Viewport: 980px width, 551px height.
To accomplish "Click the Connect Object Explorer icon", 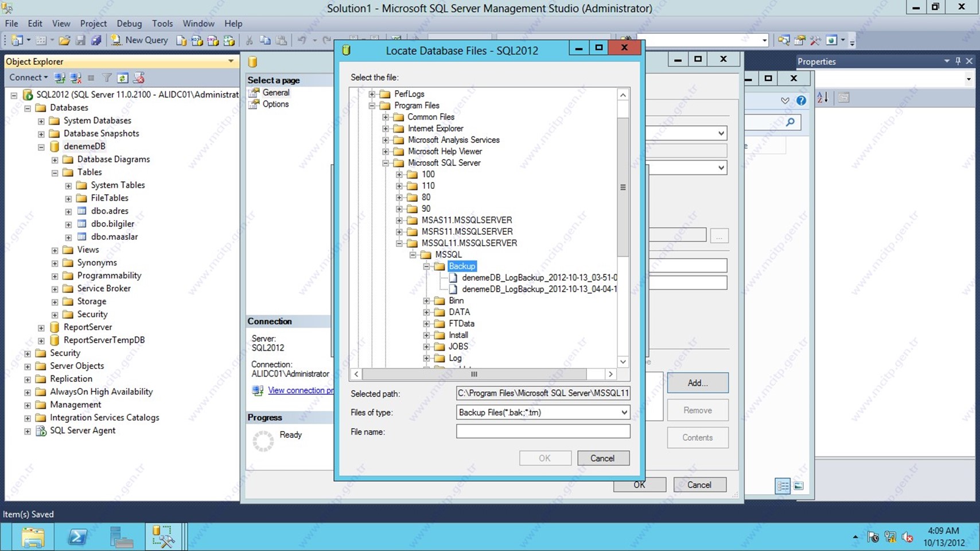I will point(60,77).
